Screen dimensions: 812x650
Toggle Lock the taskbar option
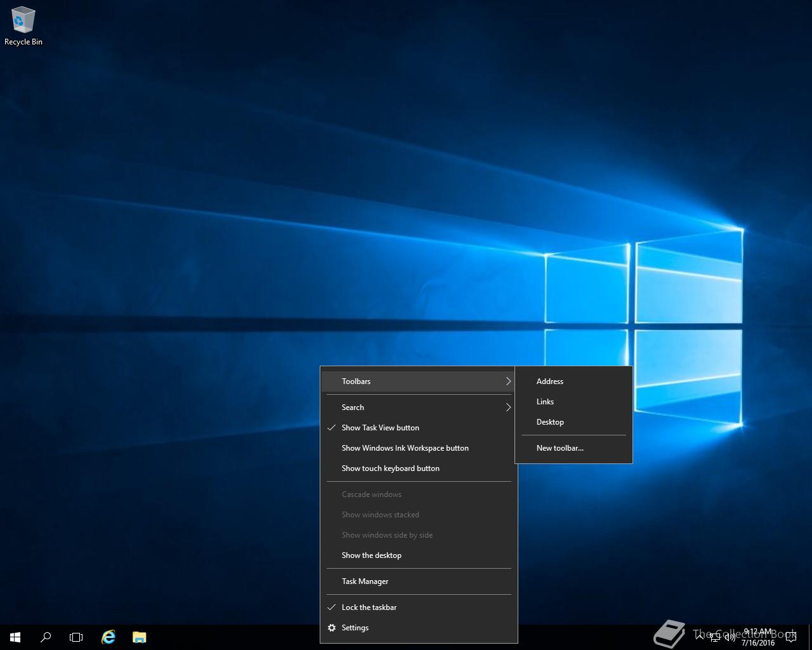419,607
